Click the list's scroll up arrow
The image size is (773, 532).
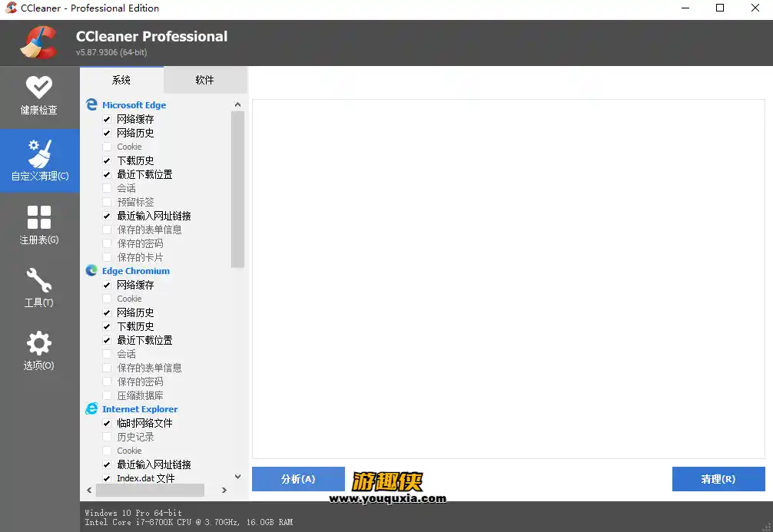click(237, 104)
